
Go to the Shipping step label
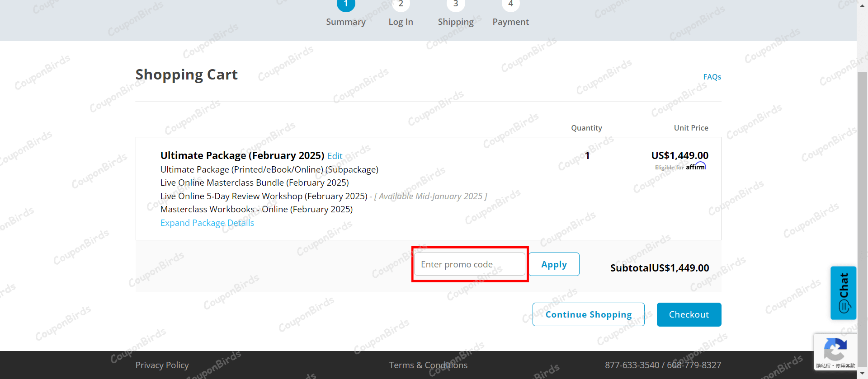pyautogui.click(x=455, y=22)
